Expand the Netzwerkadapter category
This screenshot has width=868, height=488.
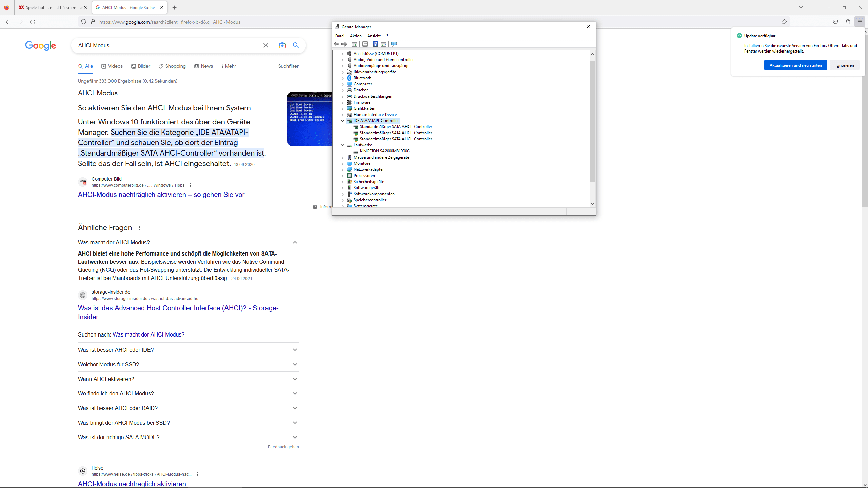click(x=342, y=169)
